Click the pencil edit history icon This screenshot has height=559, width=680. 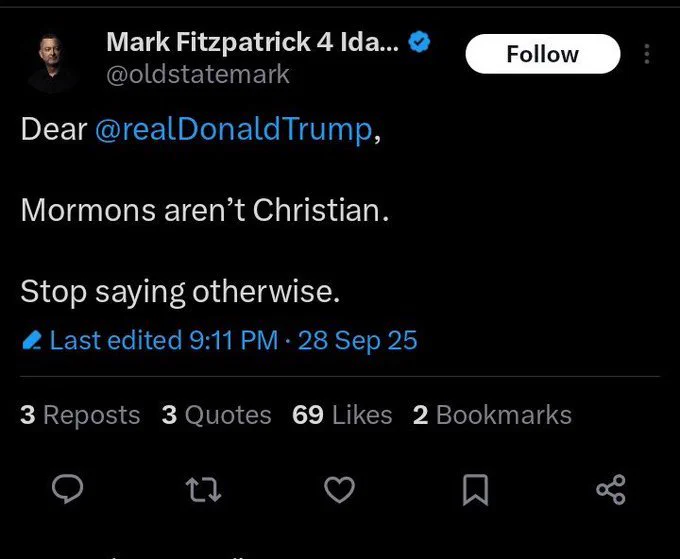pyautogui.click(x=32, y=340)
